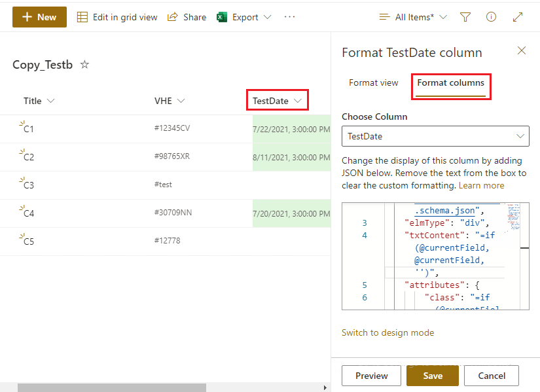Create a new list item
The height and width of the screenshot is (392, 540).
click(x=39, y=17)
